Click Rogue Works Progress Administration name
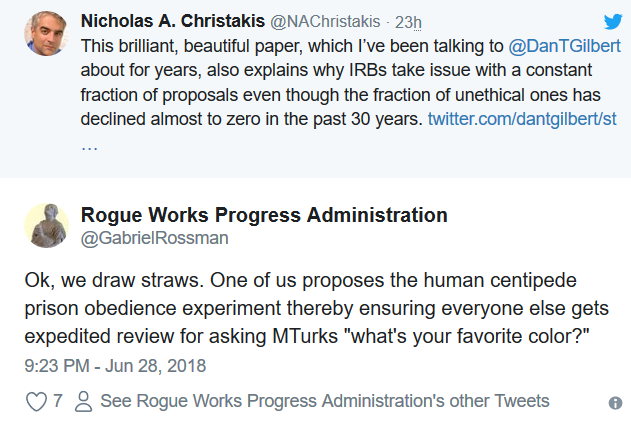The width and height of the screenshot is (631, 427). 264,215
